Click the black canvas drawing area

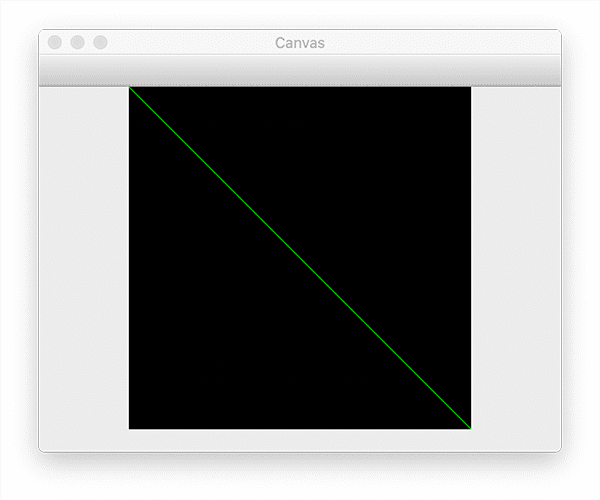pos(300,258)
